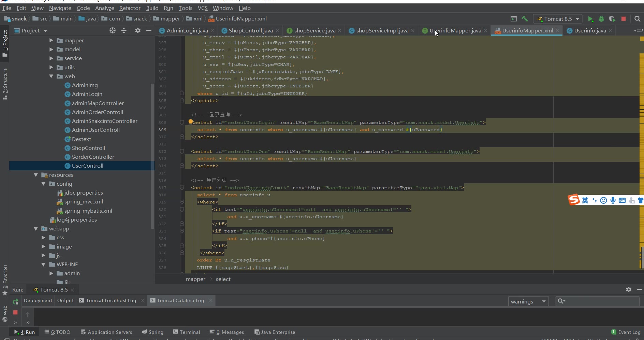Open Search Everywhere magnifier icon

(x=637, y=19)
